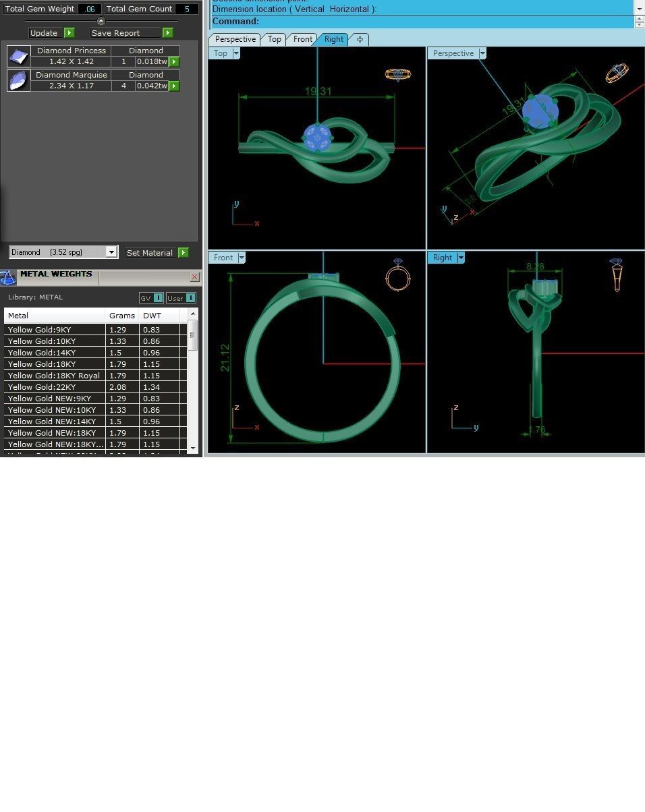645x812 pixels.
Task: Click the Perspective viewport title label
Action: coord(453,53)
